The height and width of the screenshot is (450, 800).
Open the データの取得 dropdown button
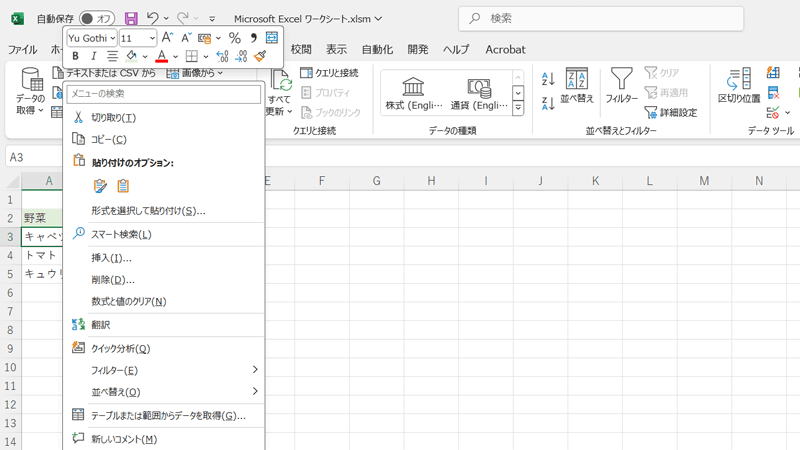(x=31, y=91)
